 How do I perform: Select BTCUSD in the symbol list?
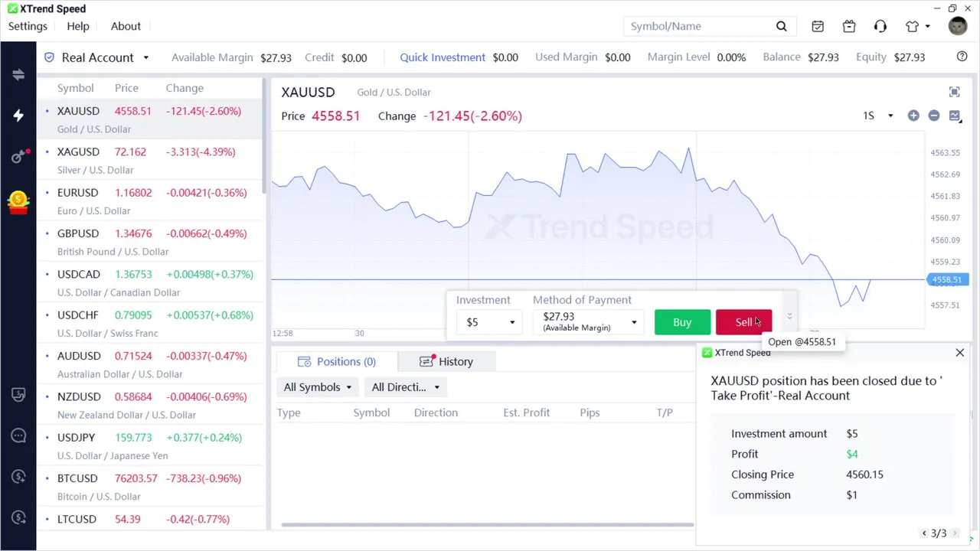(77, 478)
